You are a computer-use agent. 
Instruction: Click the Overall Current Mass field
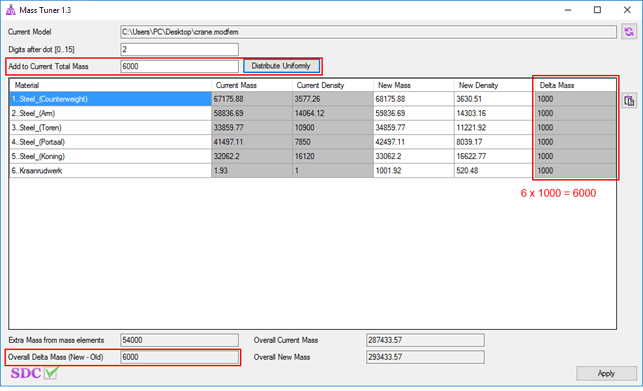click(x=425, y=340)
